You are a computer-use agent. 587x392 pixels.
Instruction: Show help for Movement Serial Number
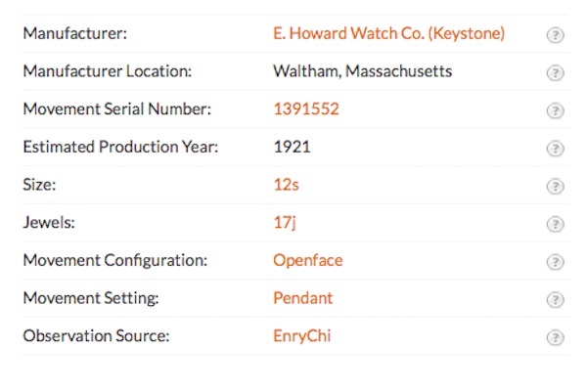point(555,110)
